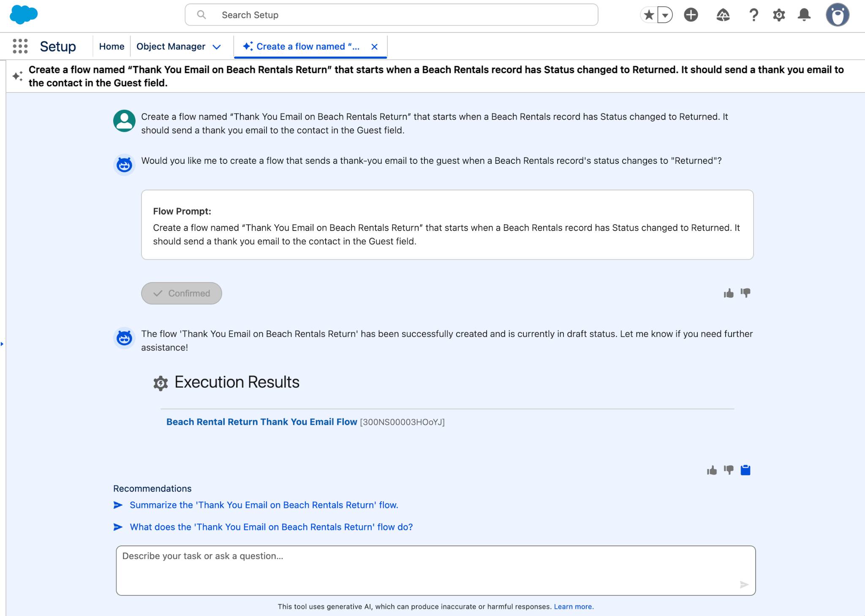Screen dimensions: 865x616
Task: Click the arrow icon beside 'What does the' recommendation
Action: coord(118,527)
